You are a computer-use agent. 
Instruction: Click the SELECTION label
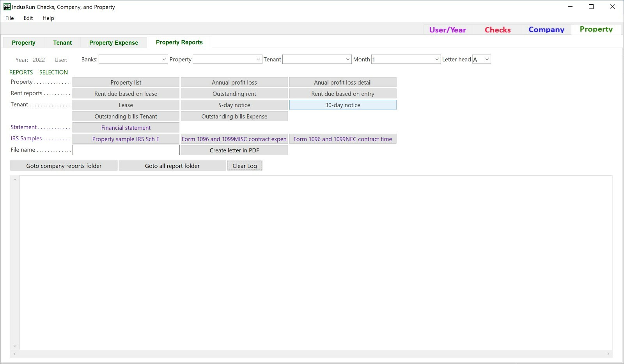pos(53,72)
